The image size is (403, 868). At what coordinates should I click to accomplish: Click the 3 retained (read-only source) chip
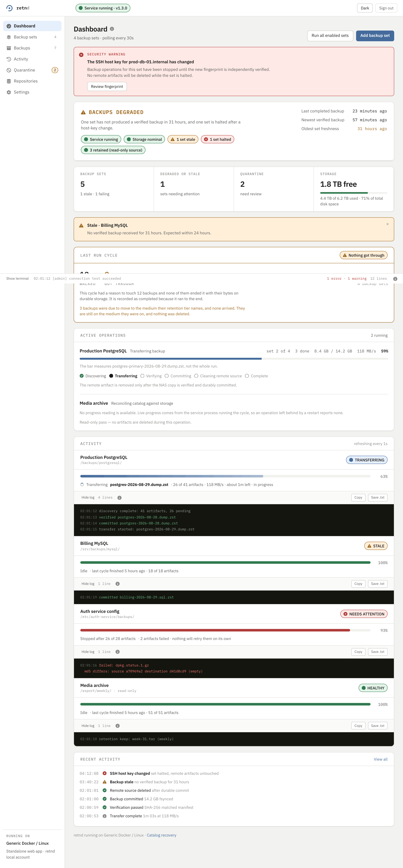[x=113, y=150]
